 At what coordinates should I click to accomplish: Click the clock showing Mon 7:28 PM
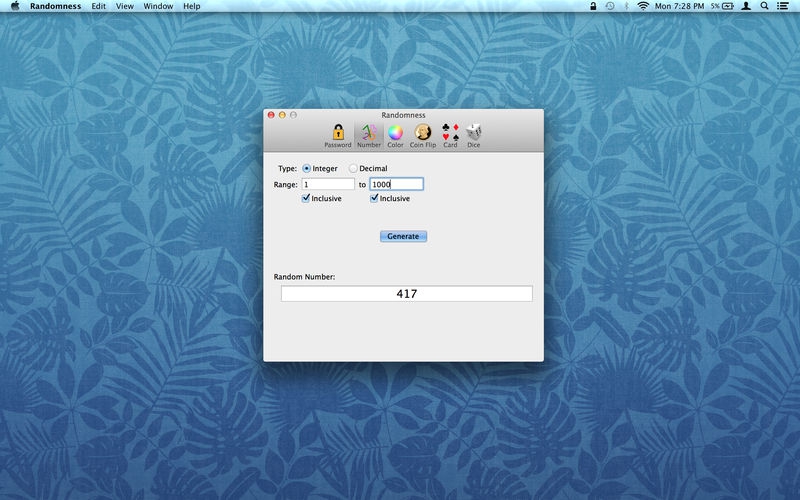point(679,6)
